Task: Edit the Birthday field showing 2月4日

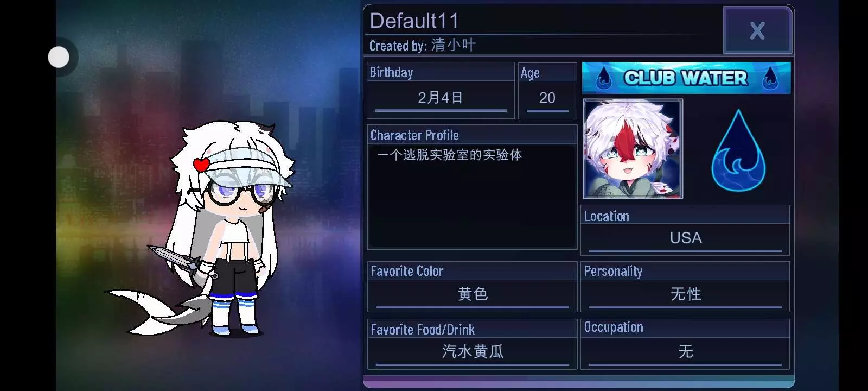Action: click(x=441, y=98)
